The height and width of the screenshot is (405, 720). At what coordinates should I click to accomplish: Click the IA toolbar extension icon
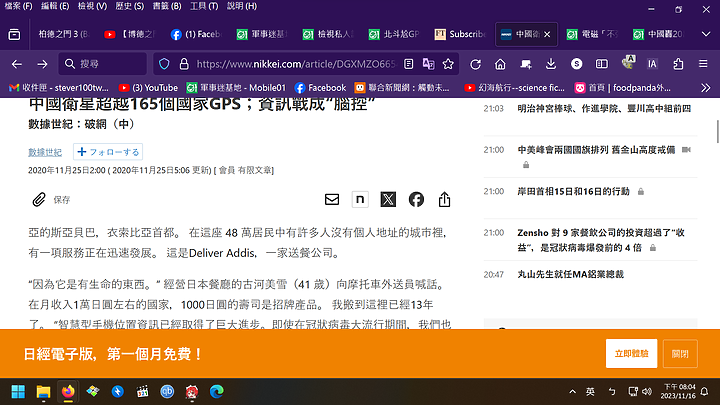pos(652,64)
